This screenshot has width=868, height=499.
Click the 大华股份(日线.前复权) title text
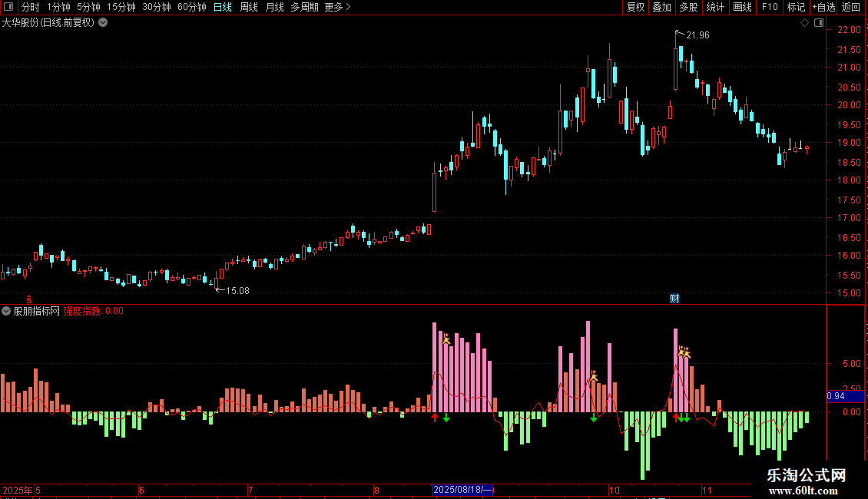48,23
